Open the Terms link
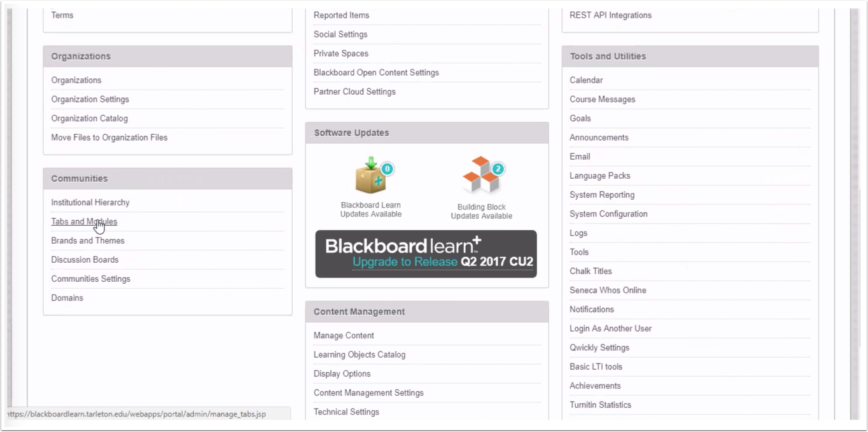 coord(62,15)
